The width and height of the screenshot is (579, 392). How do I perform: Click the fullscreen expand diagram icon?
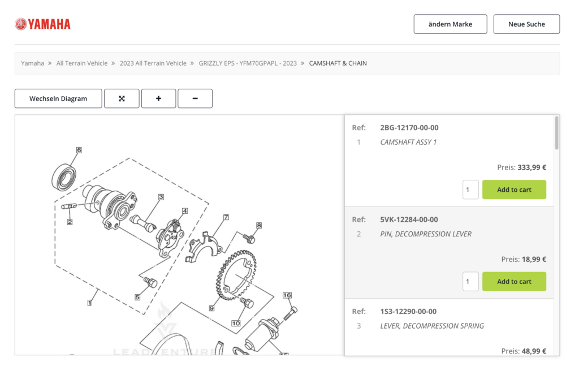[x=122, y=98]
